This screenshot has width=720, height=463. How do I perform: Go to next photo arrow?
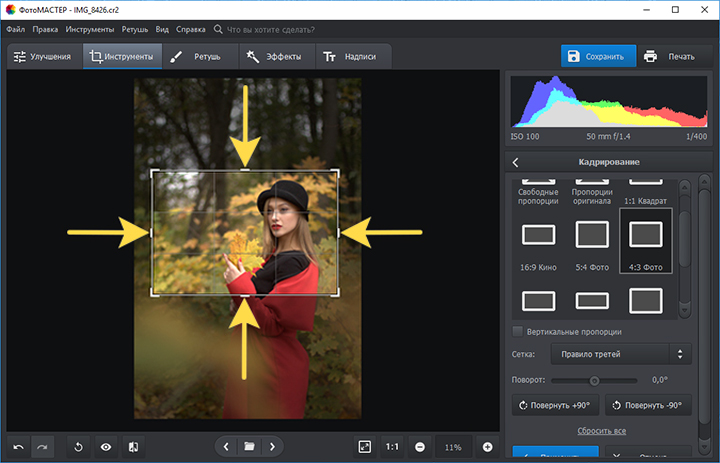tap(272, 446)
